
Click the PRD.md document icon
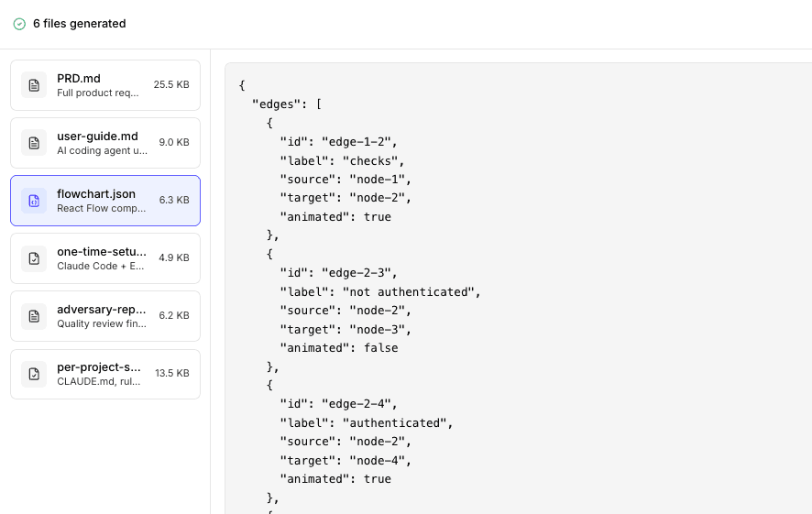(34, 85)
